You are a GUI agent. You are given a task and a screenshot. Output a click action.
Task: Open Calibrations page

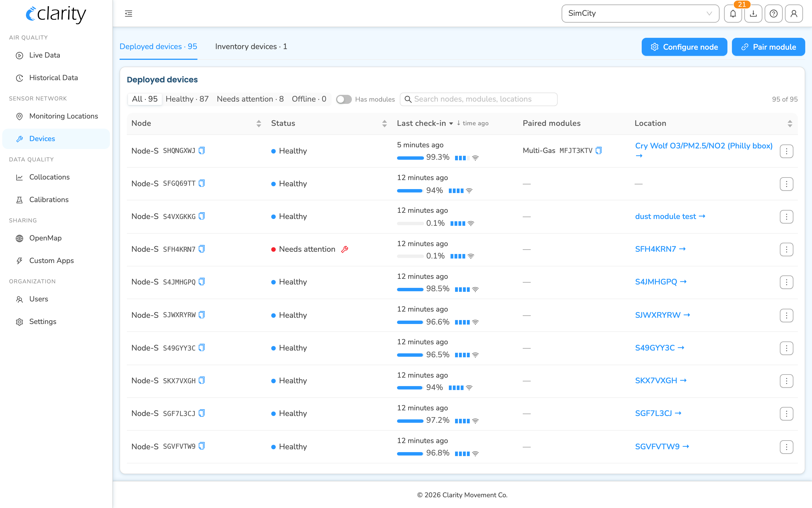point(56,200)
